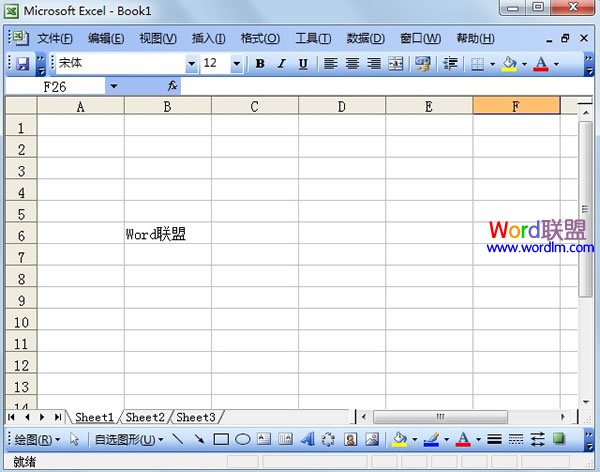Image resolution: width=600 pixels, height=472 pixels.
Task: Select cell containing Word联盟
Action: point(168,233)
